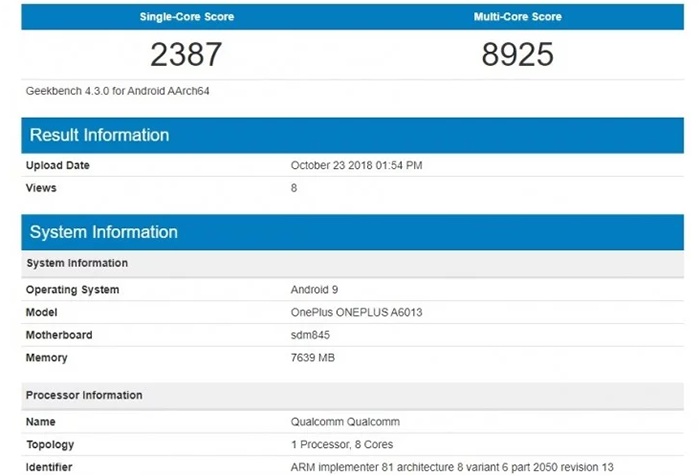The width and height of the screenshot is (700, 475).
Task: Select the 1 Processor, 8 Cores value
Action: pyautogui.click(x=342, y=445)
